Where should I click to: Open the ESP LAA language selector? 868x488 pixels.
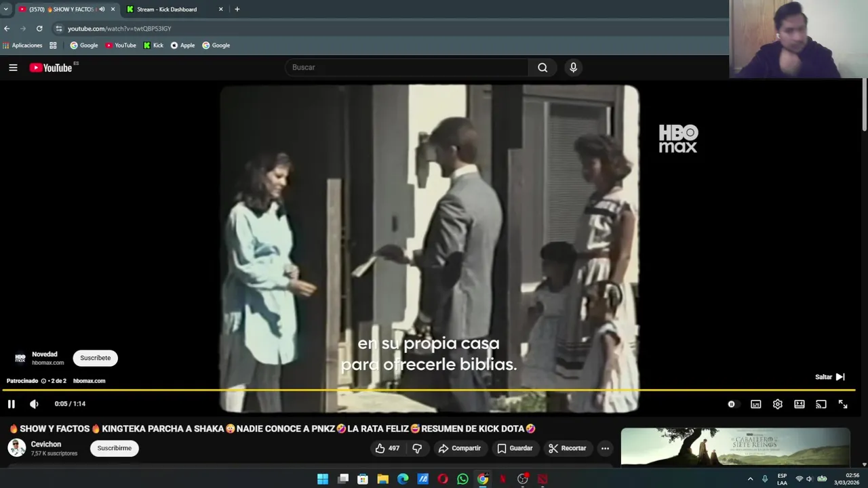point(782,479)
